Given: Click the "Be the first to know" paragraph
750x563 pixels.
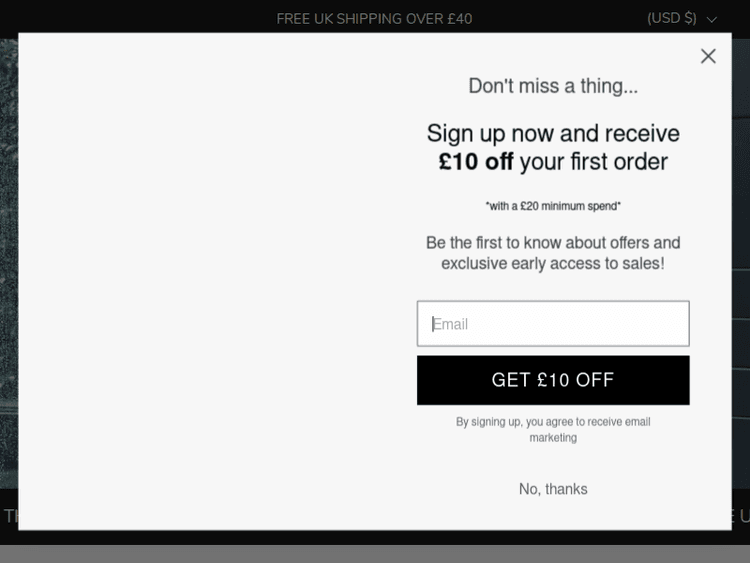Looking at the screenshot, I should click(x=553, y=242).
